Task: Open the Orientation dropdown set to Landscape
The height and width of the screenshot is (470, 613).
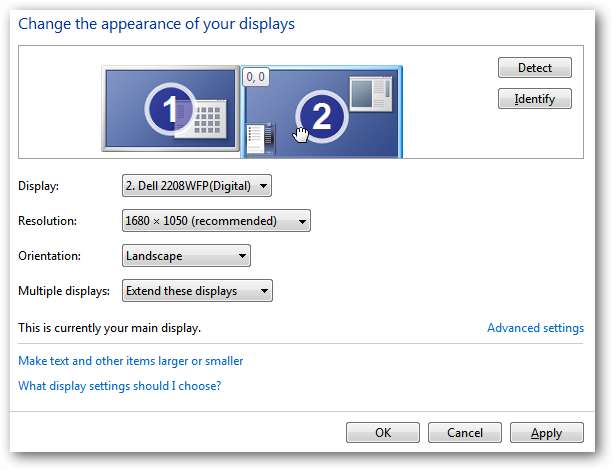Action: (x=186, y=256)
